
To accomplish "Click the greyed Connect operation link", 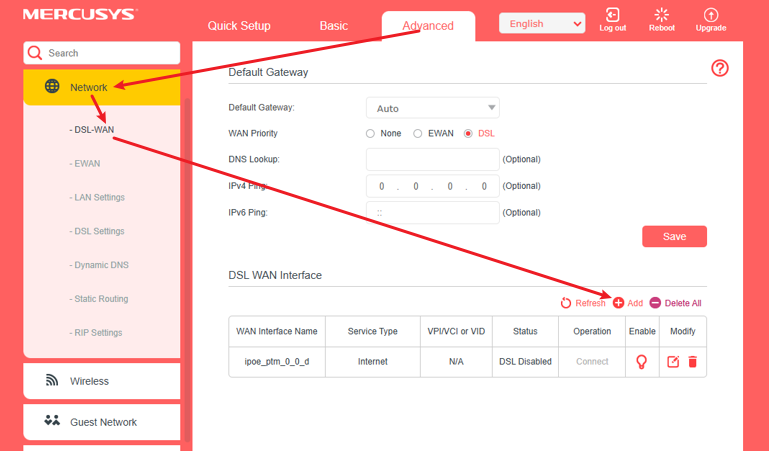I will (592, 362).
